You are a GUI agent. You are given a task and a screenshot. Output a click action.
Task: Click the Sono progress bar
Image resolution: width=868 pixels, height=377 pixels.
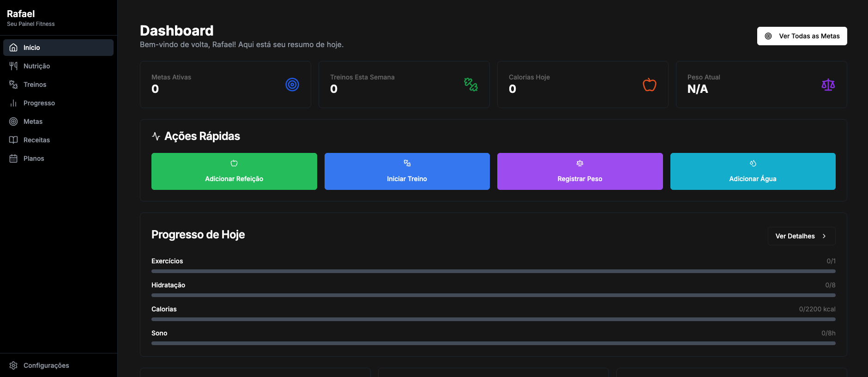click(x=494, y=343)
